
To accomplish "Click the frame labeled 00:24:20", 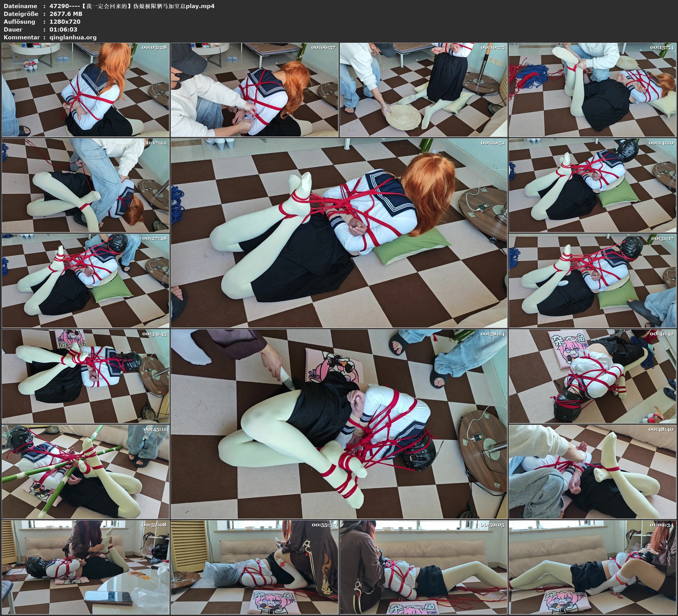I will pos(593,185).
